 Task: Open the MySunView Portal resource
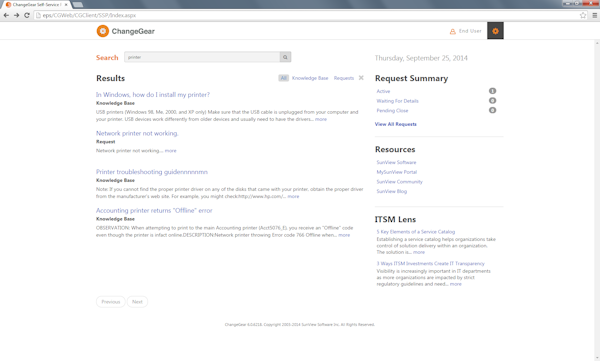point(396,172)
